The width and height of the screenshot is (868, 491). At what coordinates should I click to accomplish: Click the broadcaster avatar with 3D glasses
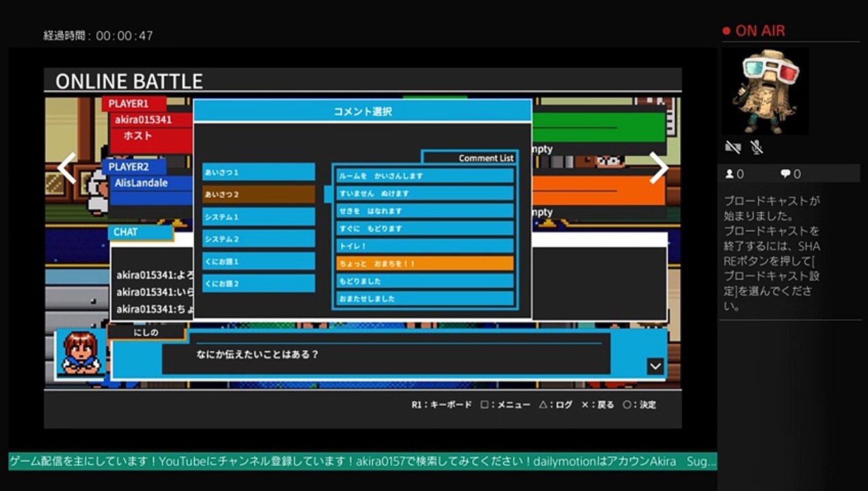(x=765, y=91)
